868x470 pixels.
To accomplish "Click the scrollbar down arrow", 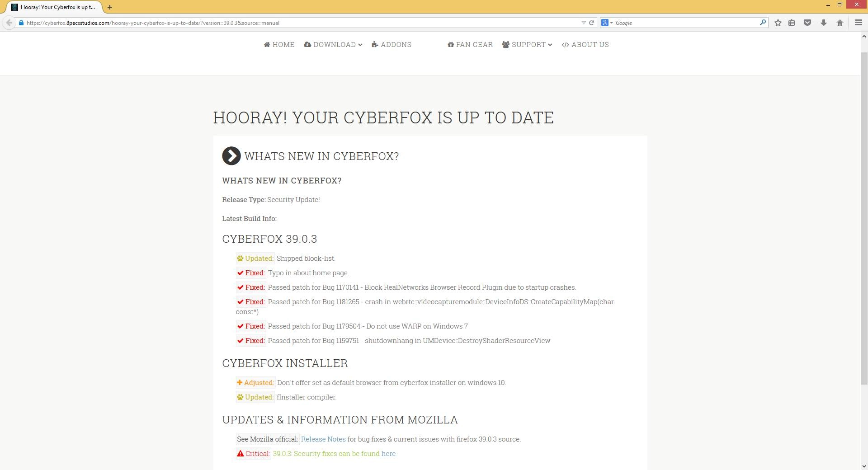I will tap(864, 466).
